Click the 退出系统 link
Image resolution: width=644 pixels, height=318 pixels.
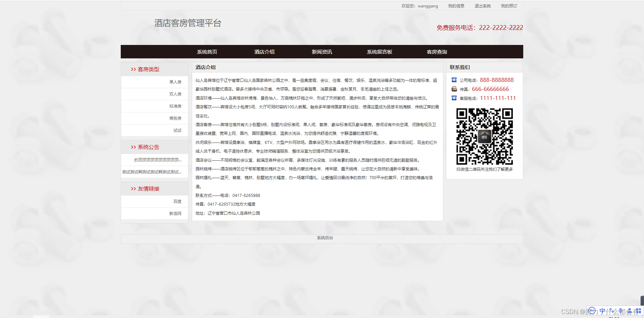click(483, 6)
